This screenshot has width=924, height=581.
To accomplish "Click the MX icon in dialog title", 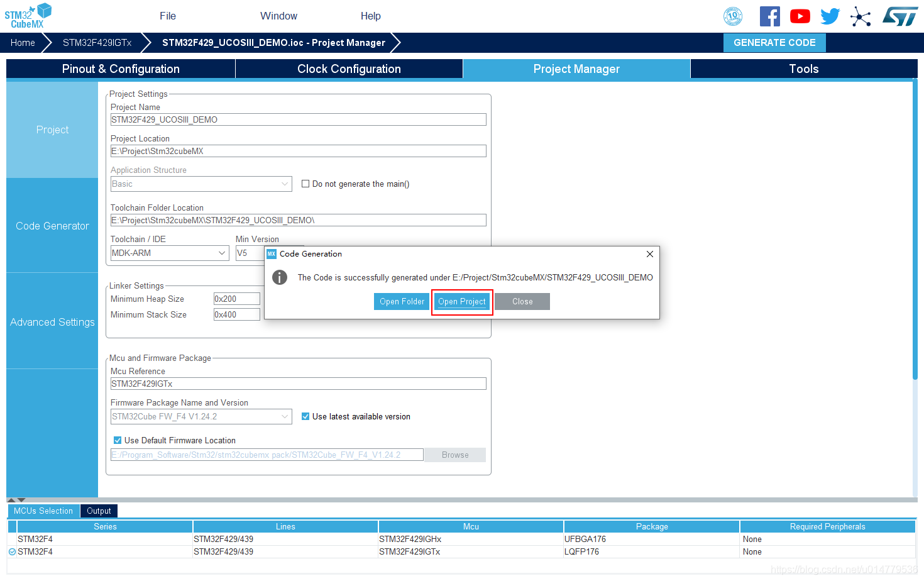I will (272, 254).
